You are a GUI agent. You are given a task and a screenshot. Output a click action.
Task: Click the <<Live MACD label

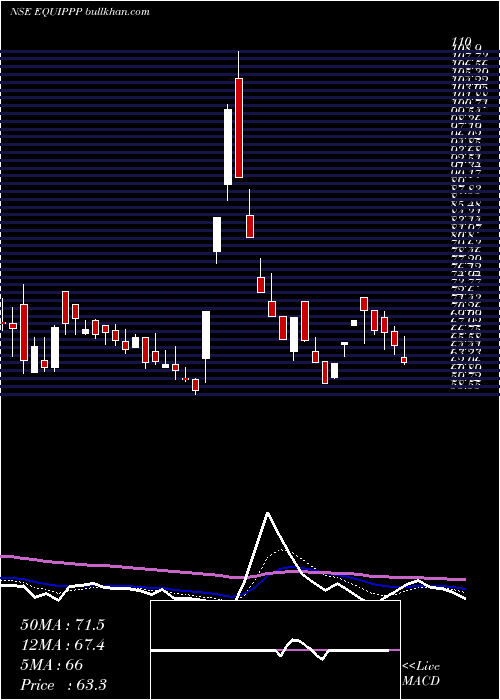click(x=421, y=674)
